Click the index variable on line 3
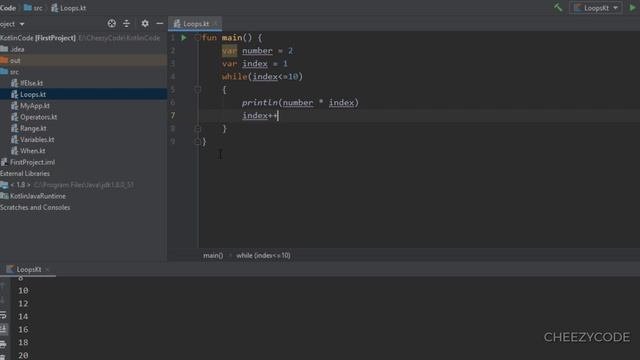Image resolution: width=640 pixels, height=360 pixels. [x=255, y=64]
